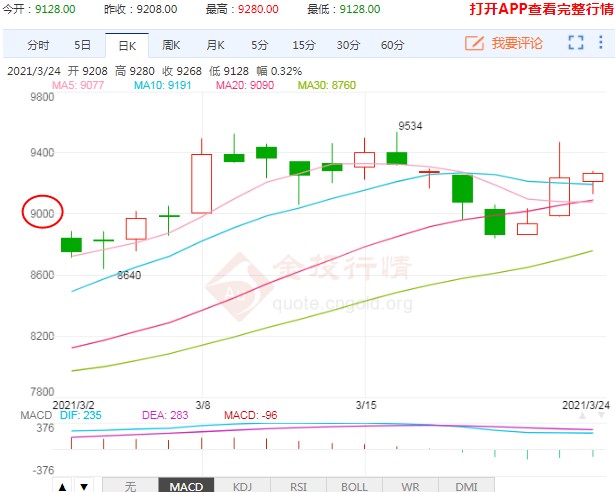Click the fullscreen expand icon

(575, 43)
